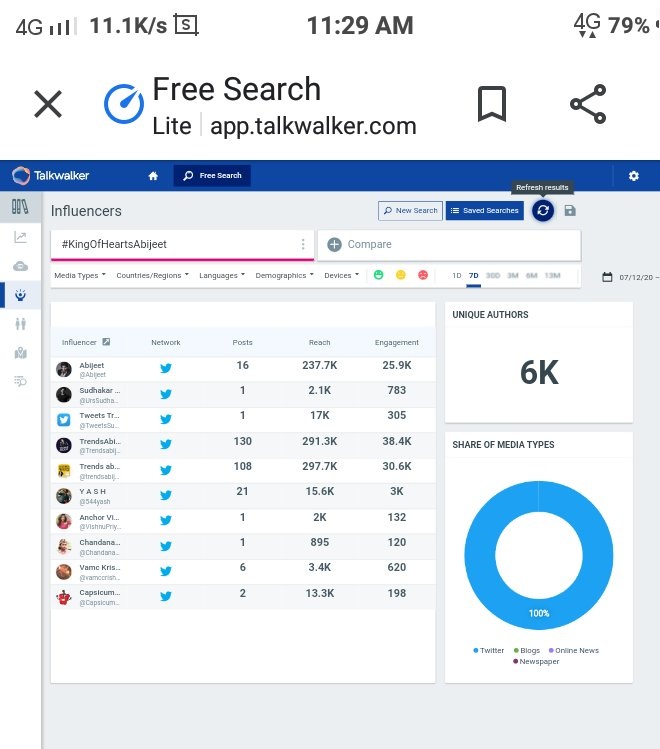The image size is (660, 749).
Task: Go to the home icon in navbar
Action: click(153, 176)
